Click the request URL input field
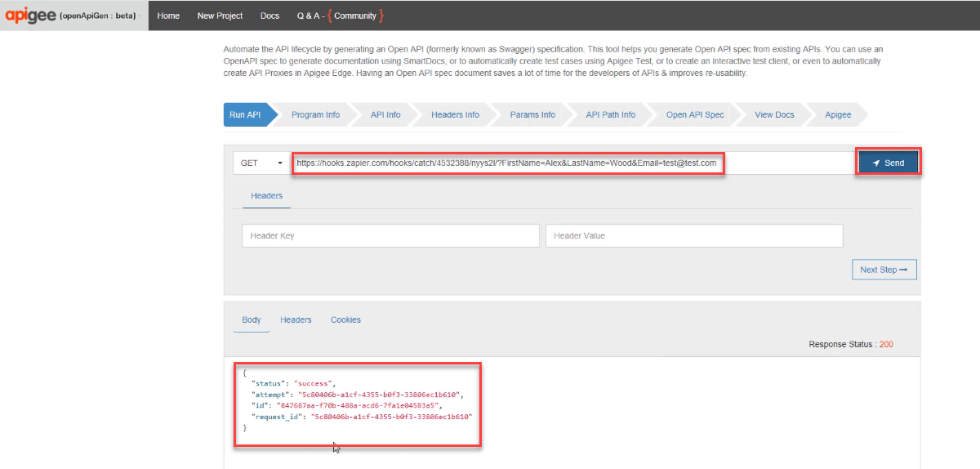The width and height of the screenshot is (980, 469). pos(574,163)
